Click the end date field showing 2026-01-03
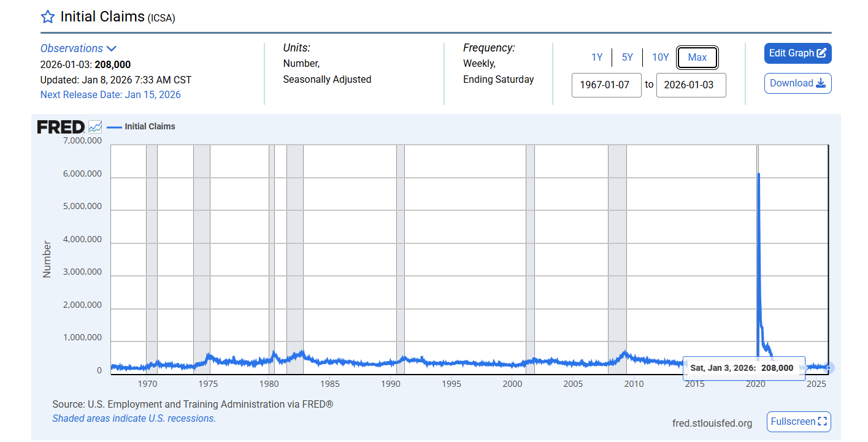The width and height of the screenshot is (868, 442). click(x=691, y=85)
